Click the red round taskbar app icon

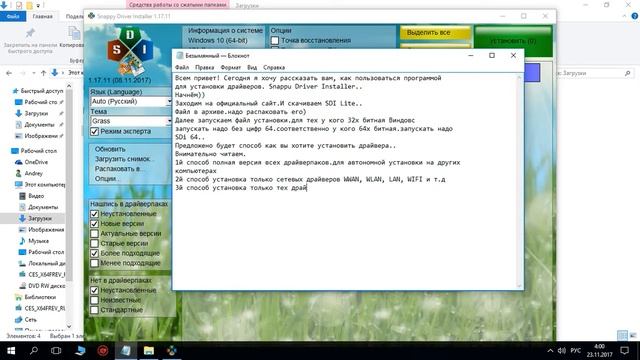click(103, 351)
